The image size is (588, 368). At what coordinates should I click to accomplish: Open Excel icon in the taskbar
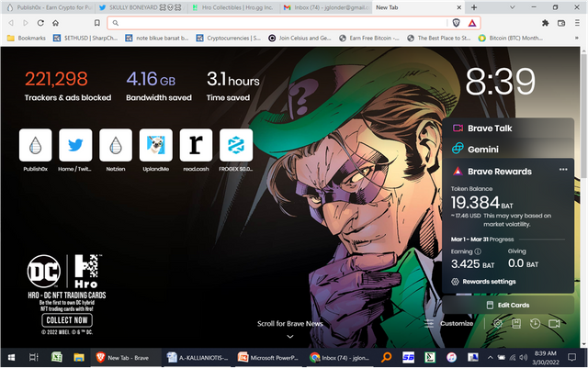click(x=57, y=358)
